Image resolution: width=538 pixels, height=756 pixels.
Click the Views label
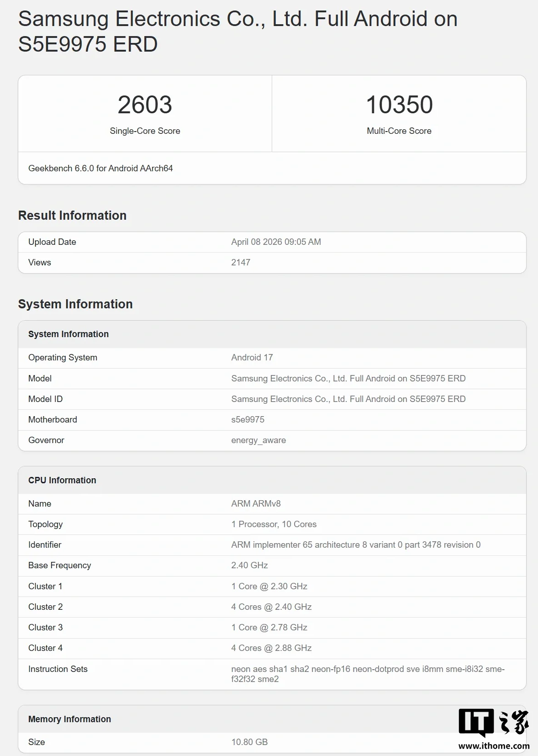[40, 263]
